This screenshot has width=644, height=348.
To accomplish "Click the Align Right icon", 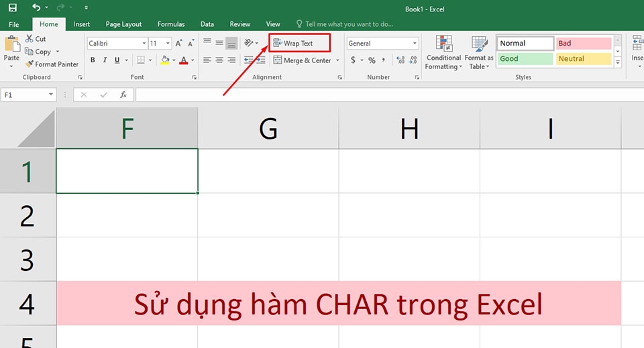I will (231, 60).
